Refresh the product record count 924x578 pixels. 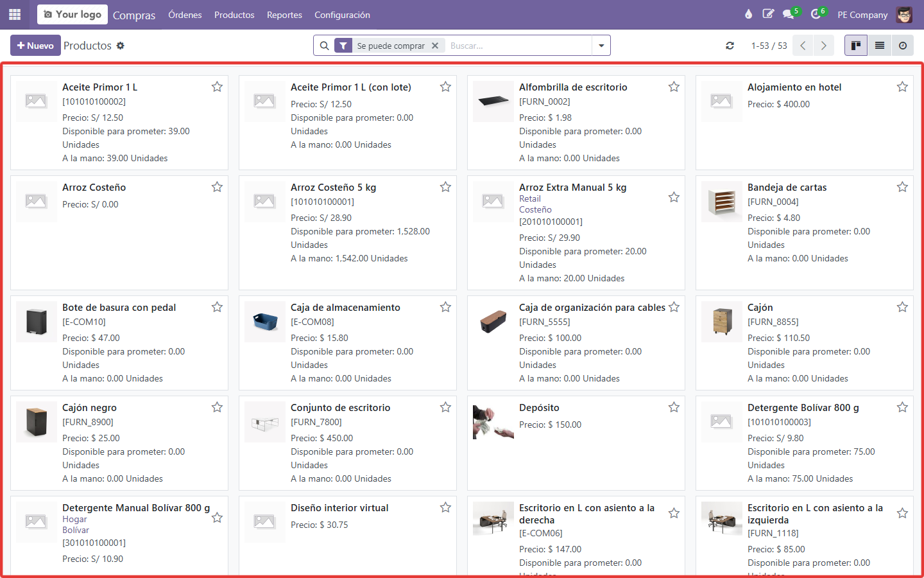730,46
